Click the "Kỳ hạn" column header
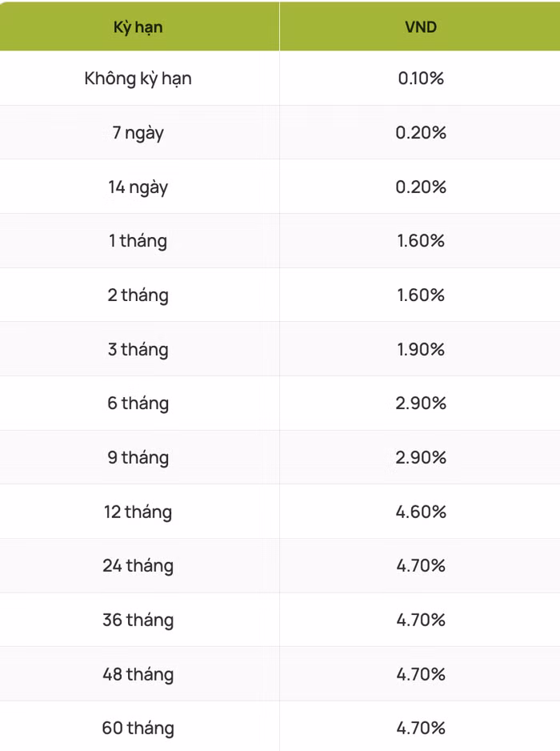This screenshot has width=560, height=751. (x=138, y=27)
